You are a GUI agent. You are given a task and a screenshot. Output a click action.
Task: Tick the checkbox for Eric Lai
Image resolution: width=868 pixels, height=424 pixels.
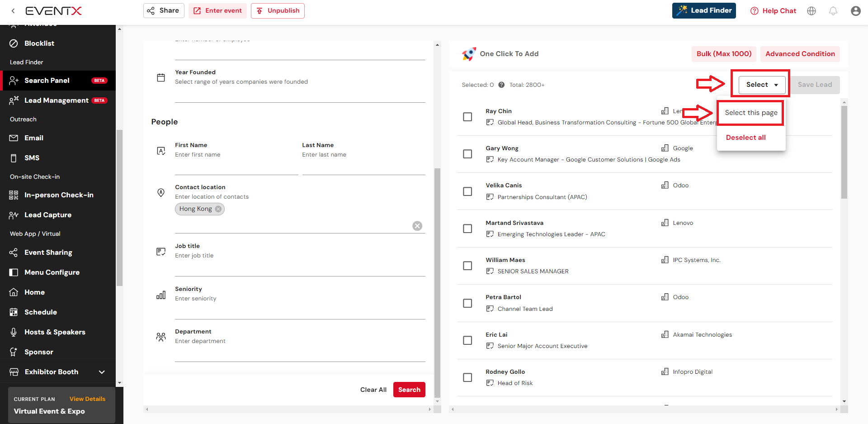pos(467,340)
